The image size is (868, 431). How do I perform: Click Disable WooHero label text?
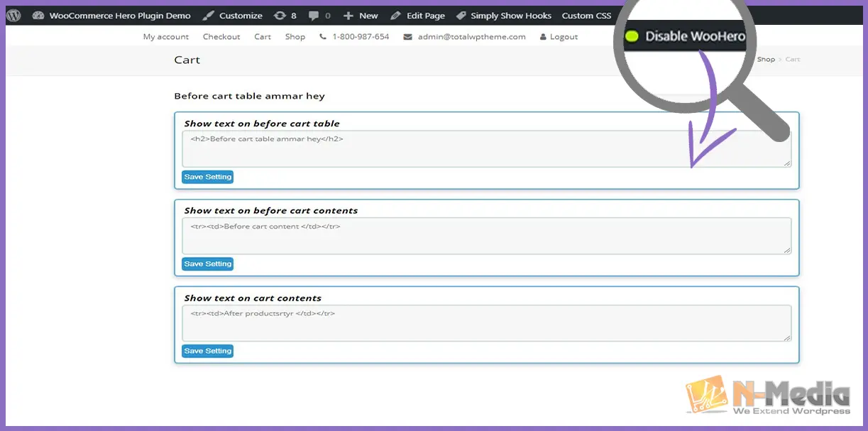(695, 36)
